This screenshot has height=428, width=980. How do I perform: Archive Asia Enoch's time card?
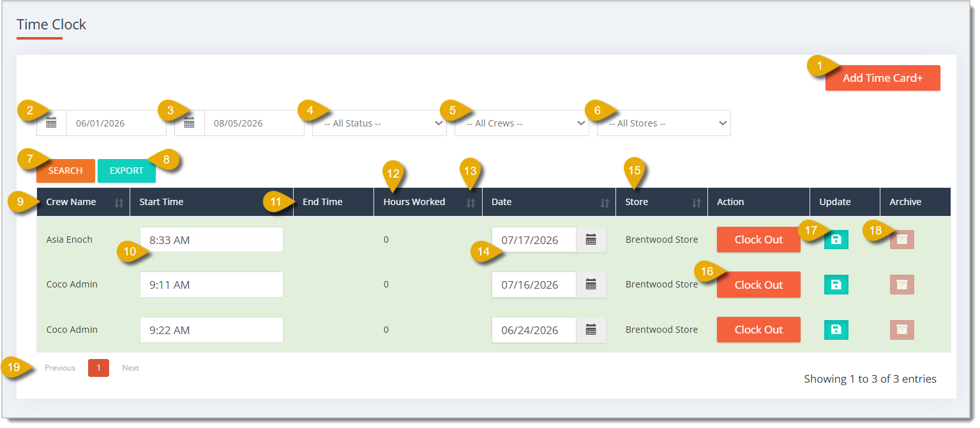point(902,240)
